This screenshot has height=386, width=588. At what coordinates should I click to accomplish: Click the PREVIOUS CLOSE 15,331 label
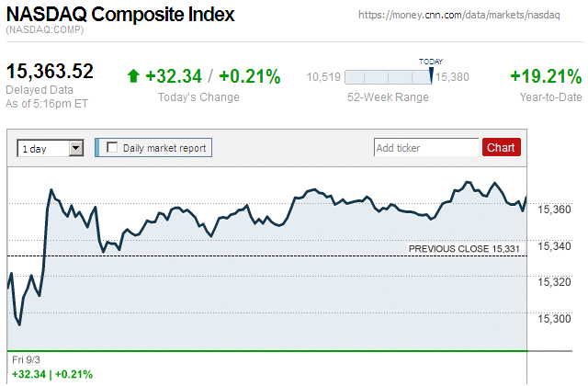464,248
